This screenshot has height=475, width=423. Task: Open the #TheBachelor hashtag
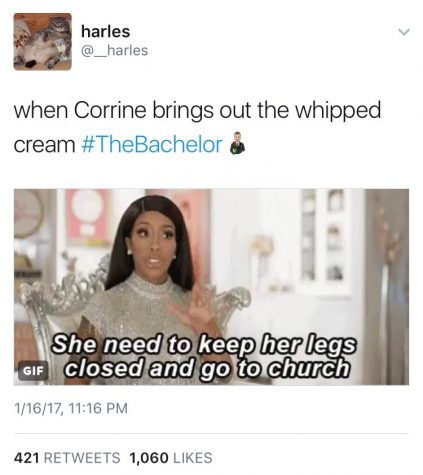coord(152,145)
